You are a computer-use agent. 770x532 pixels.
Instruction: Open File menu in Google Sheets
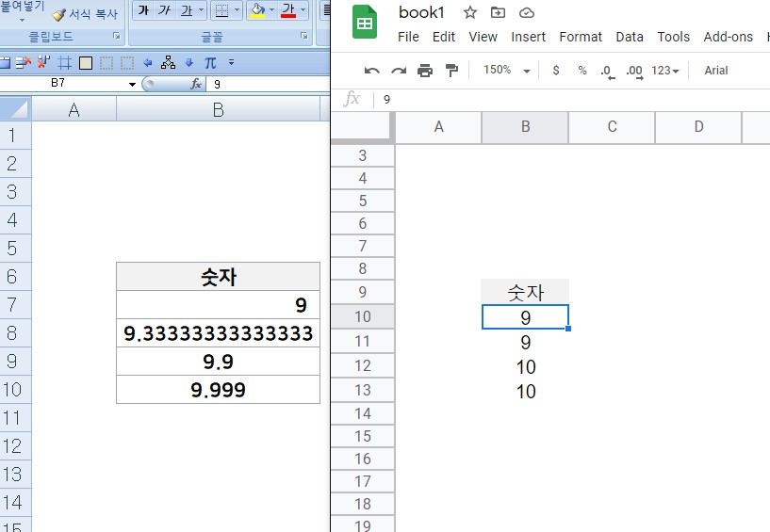click(408, 37)
